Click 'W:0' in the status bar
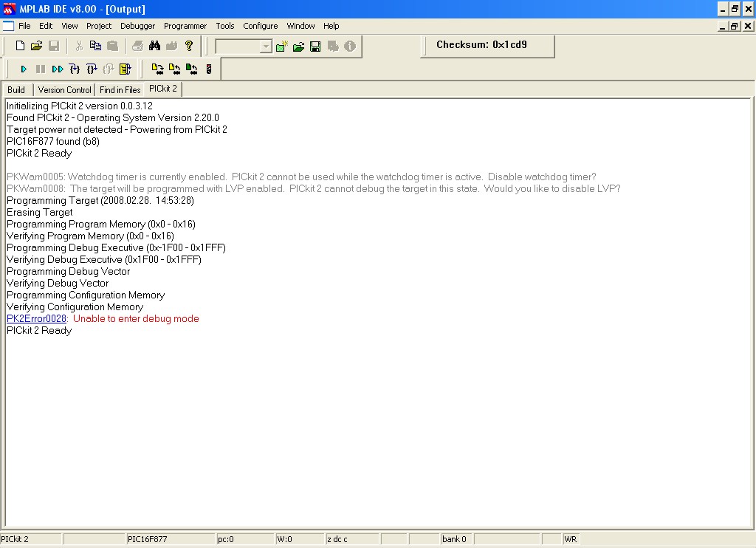 click(x=300, y=539)
